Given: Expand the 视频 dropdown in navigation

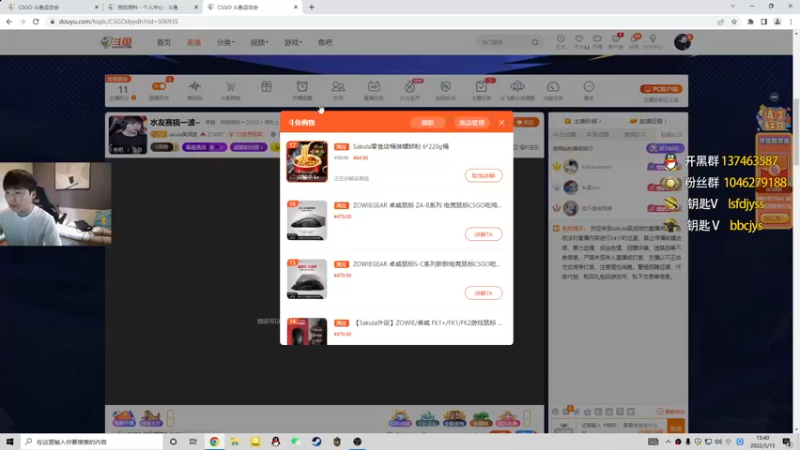Looking at the screenshot, I should 259,42.
